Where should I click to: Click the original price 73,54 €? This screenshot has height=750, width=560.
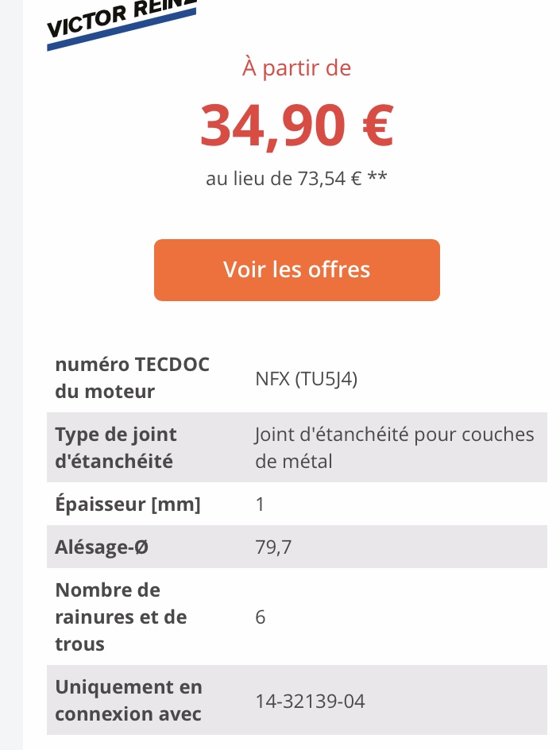(330, 179)
